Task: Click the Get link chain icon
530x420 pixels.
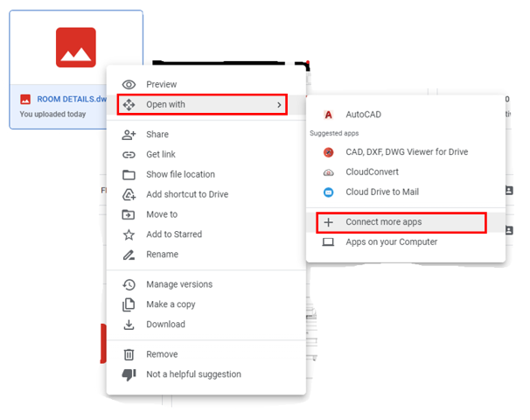Action: point(129,155)
